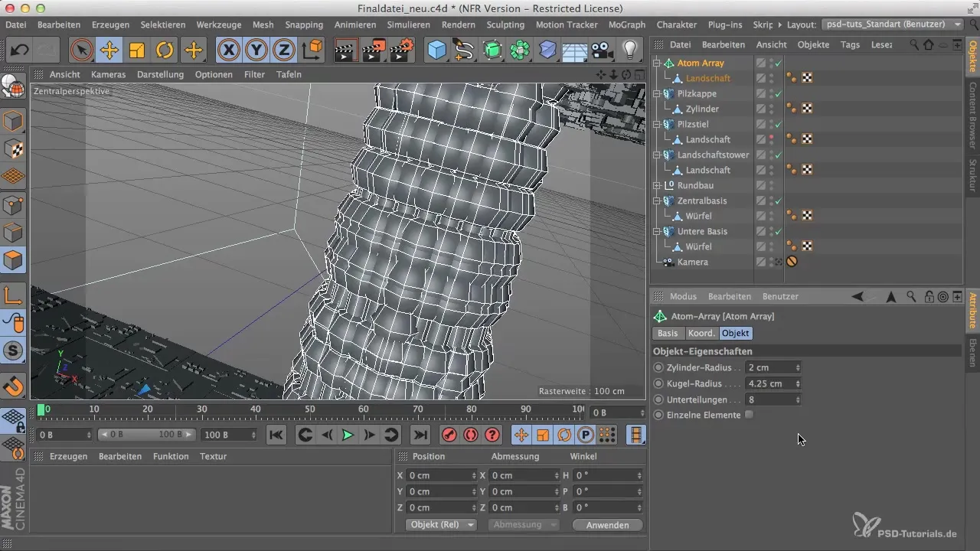Image resolution: width=980 pixels, height=551 pixels.
Task: Collapse the Zentralbasis tree node
Action: coord(656,201)
